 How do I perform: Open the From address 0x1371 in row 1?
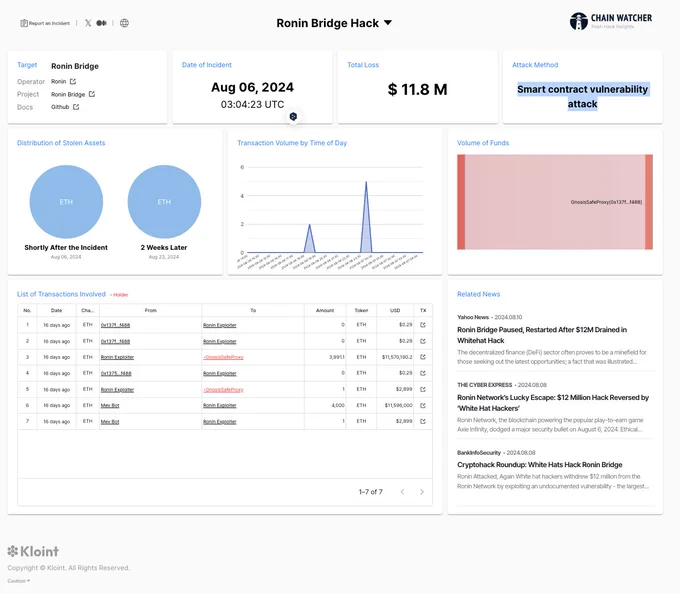point(115,325)
